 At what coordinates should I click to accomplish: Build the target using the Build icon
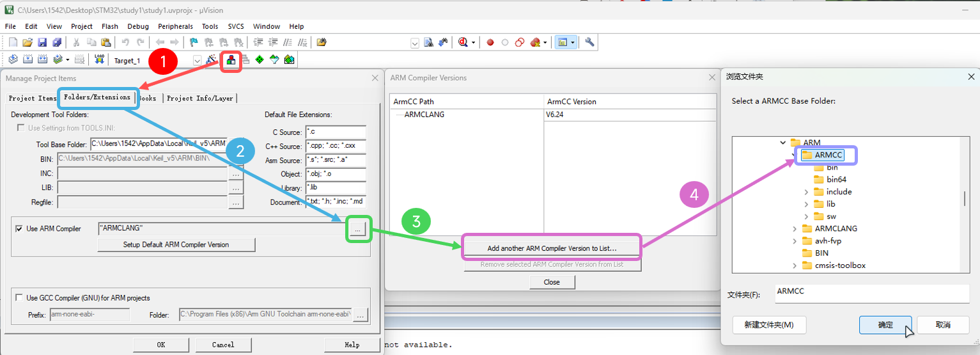pyautogui.click(x=27, y=59)
